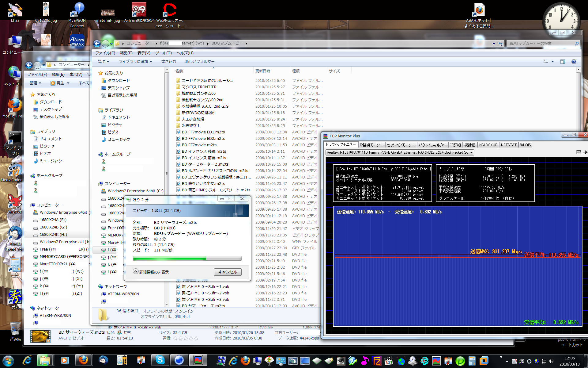Expand the 整理 dropdown in toolbar
This screenshot has width=588, height=368.
click(x=103, y=62)
